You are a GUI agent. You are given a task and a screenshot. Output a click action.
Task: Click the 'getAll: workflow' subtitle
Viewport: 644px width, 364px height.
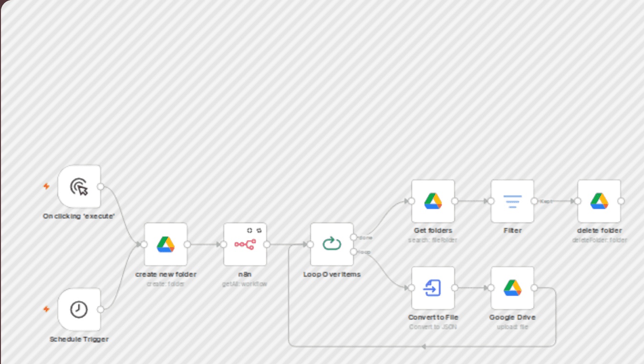pos(245,284)
